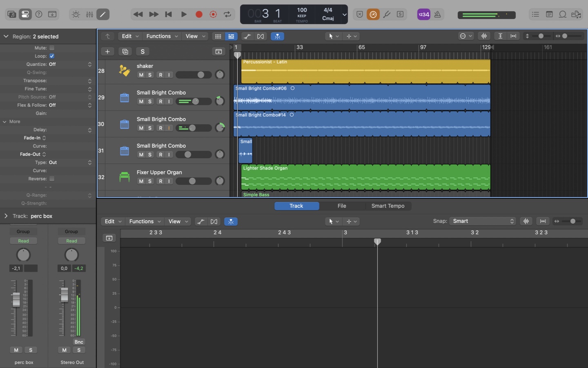Viewport: 588px width, 368px height.
Task: Enable the Loop checkbox in Region inspector
Action: pos(52,56)
